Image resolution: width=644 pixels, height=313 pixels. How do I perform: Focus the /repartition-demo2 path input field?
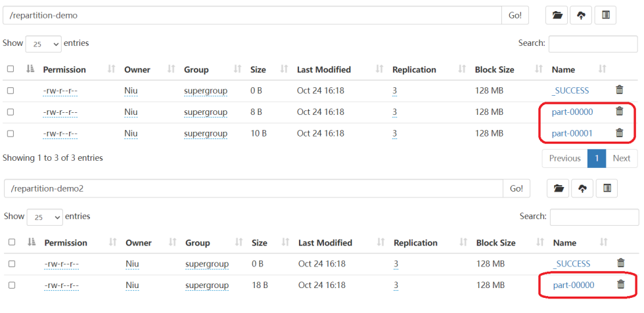point(253,189)
